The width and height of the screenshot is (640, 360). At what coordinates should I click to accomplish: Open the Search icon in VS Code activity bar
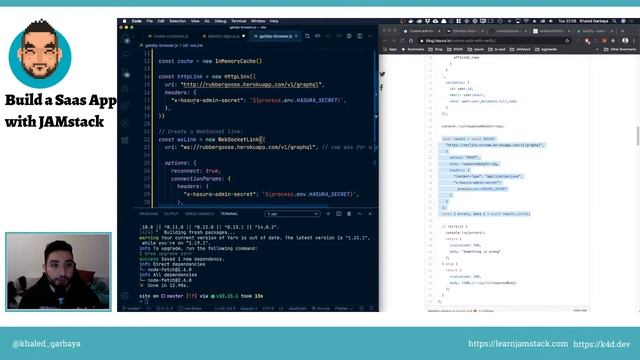pos(126,54)
